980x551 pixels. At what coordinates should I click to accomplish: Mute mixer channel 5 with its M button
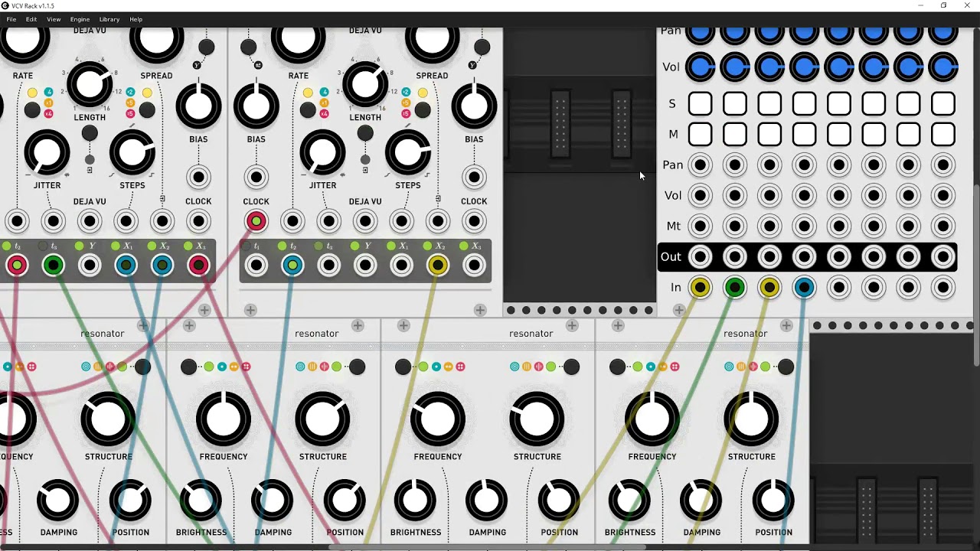[839, 134]
